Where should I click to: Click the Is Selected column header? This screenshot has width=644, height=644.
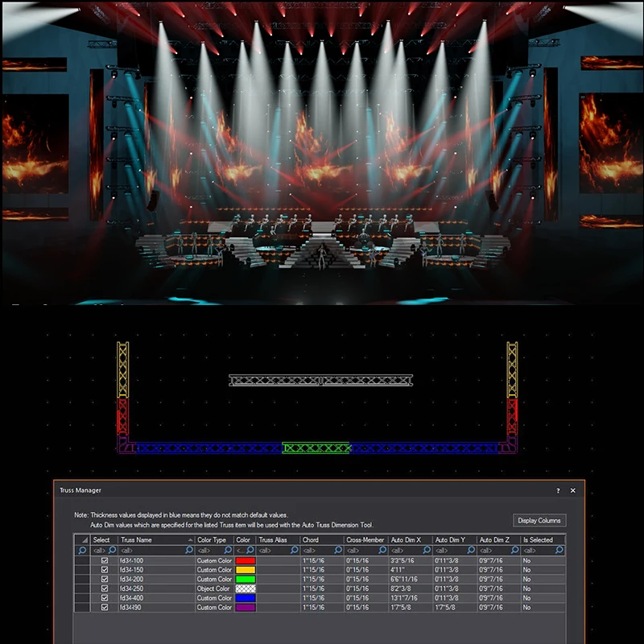tap(543, 539)
